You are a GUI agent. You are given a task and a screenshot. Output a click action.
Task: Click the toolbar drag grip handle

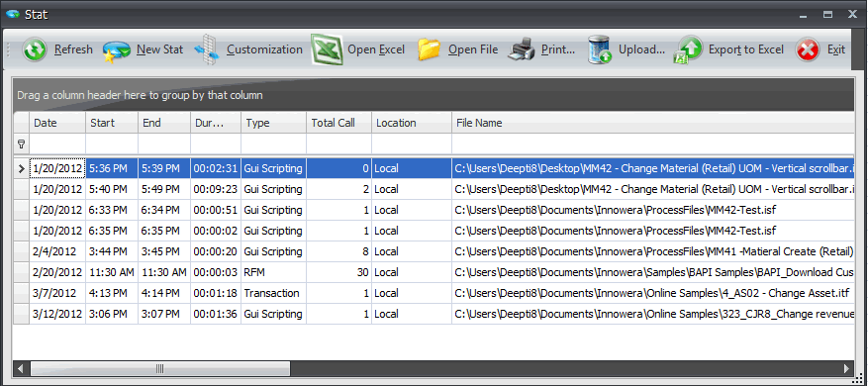9,50
